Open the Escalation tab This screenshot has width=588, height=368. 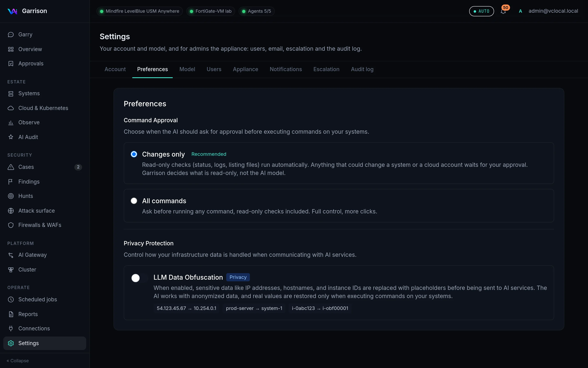coord(326,69)
